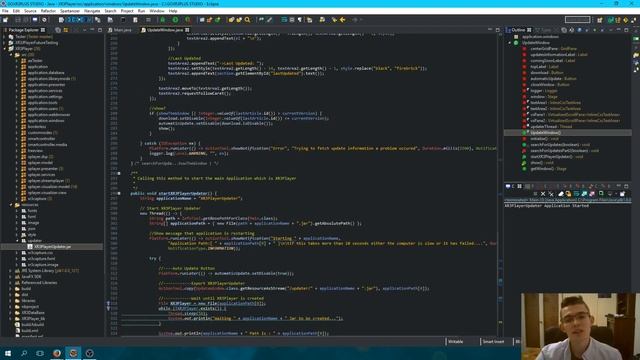
Task: Select the application.settings package
Action: (45, 97)
